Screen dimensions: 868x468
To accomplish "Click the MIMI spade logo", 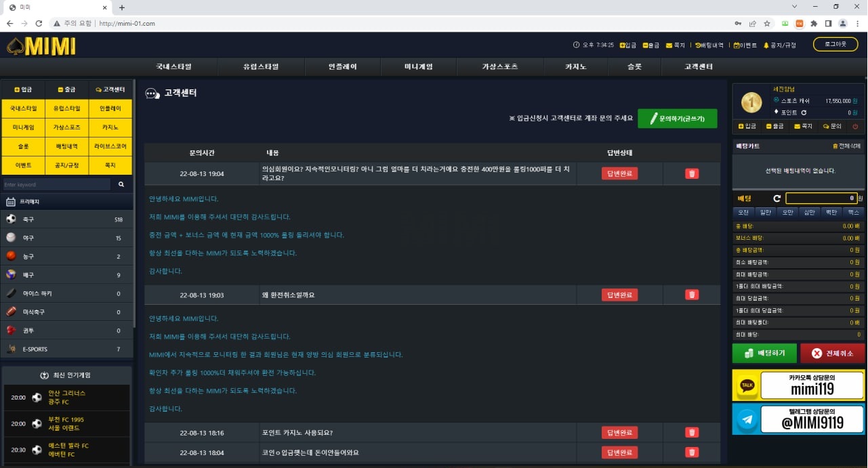I will tap(41, 45).
